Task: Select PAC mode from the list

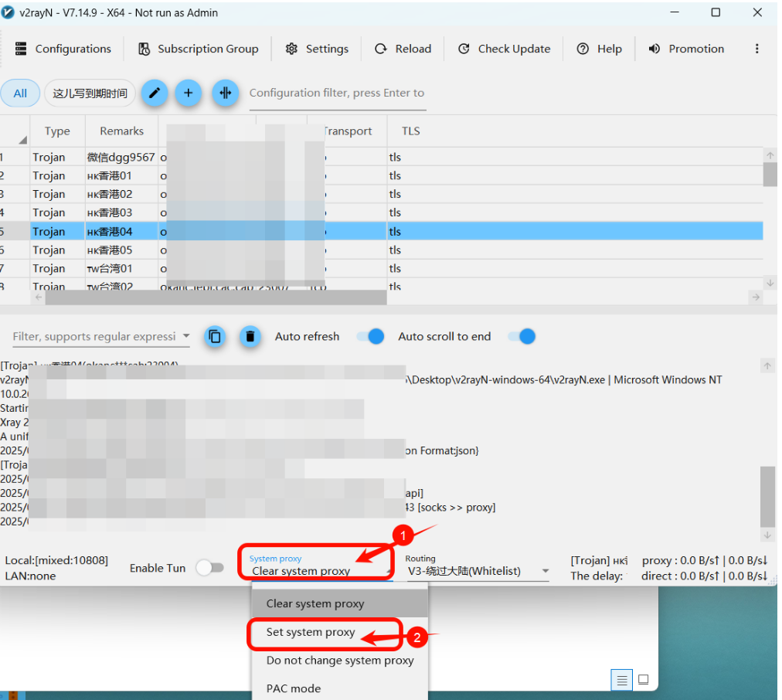Action: [294, 688]
